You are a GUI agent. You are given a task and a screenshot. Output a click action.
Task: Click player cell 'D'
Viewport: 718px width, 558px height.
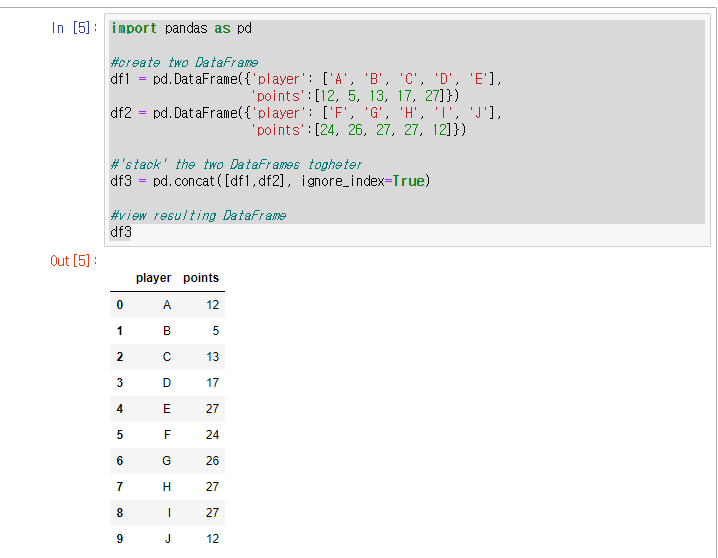click(x=167, y=383)
